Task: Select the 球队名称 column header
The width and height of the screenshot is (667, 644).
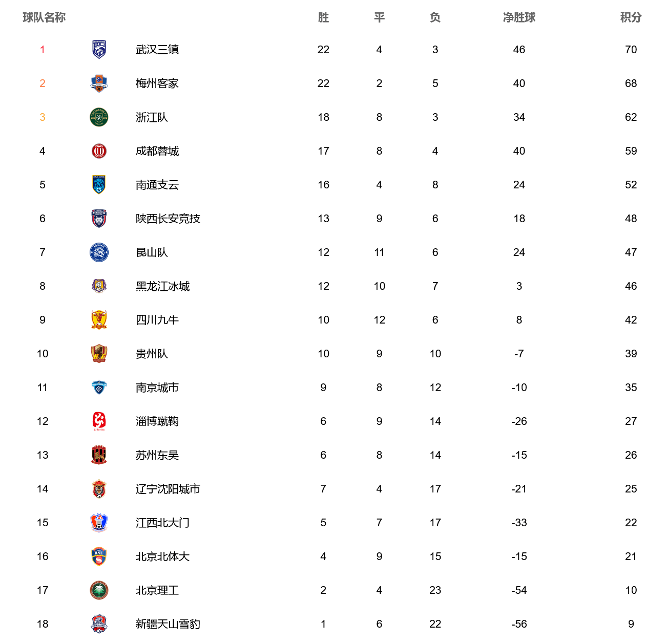Action: point(44,17)
